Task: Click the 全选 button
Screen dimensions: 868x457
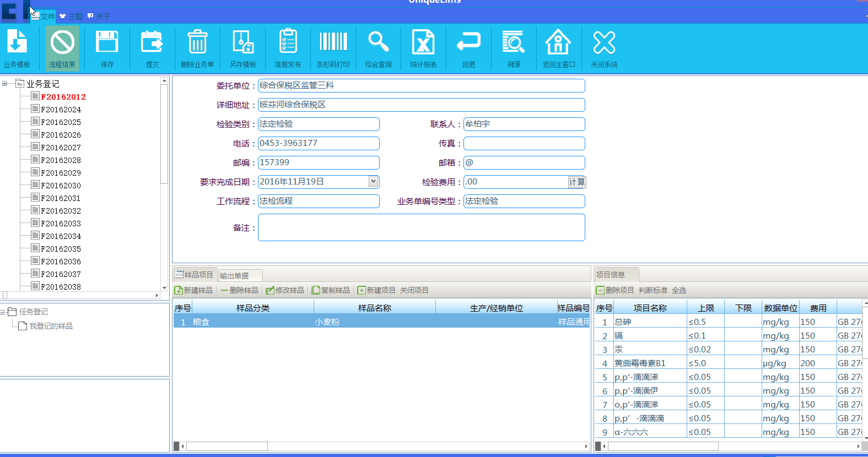Action: 679,290
